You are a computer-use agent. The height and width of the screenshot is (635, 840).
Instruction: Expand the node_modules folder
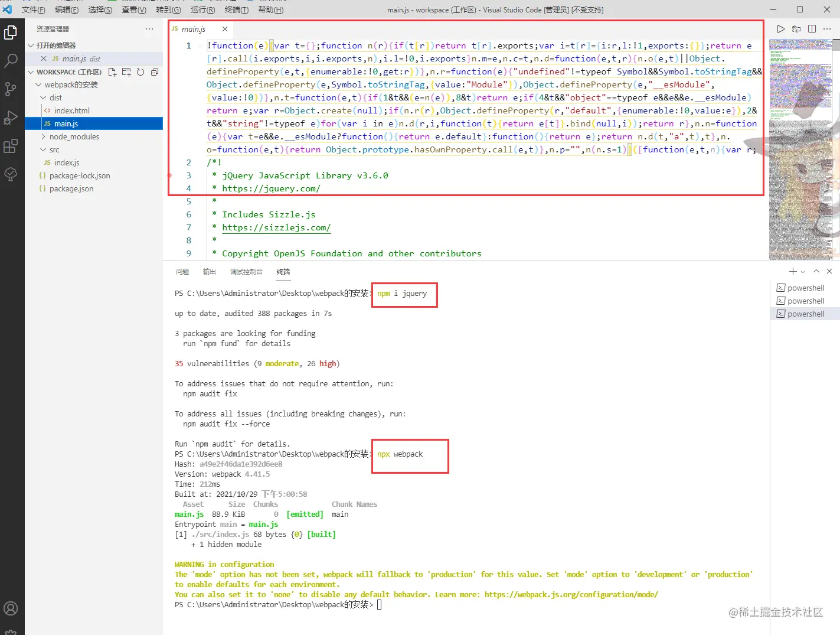pos(94,136)
